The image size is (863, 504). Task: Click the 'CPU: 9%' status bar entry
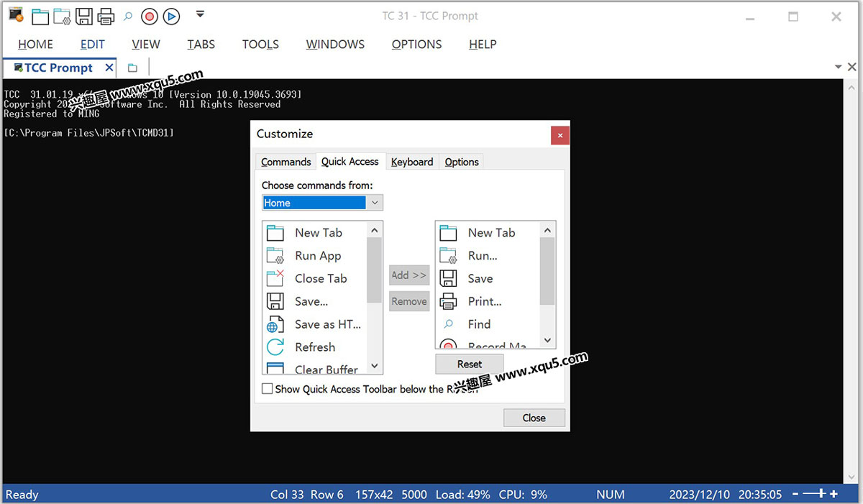tap(521, 495)
